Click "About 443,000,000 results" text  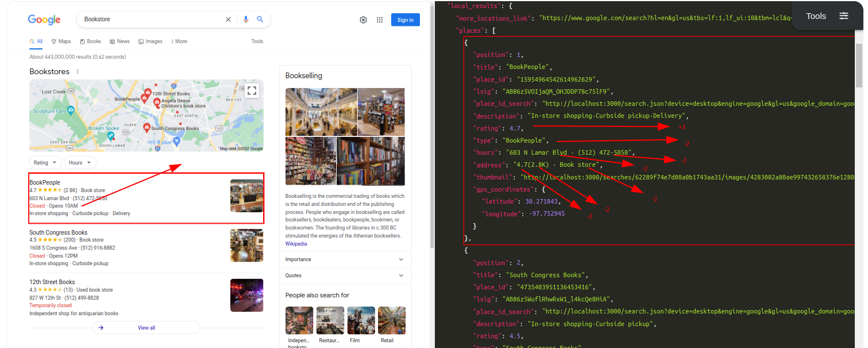tap(78, 57)
